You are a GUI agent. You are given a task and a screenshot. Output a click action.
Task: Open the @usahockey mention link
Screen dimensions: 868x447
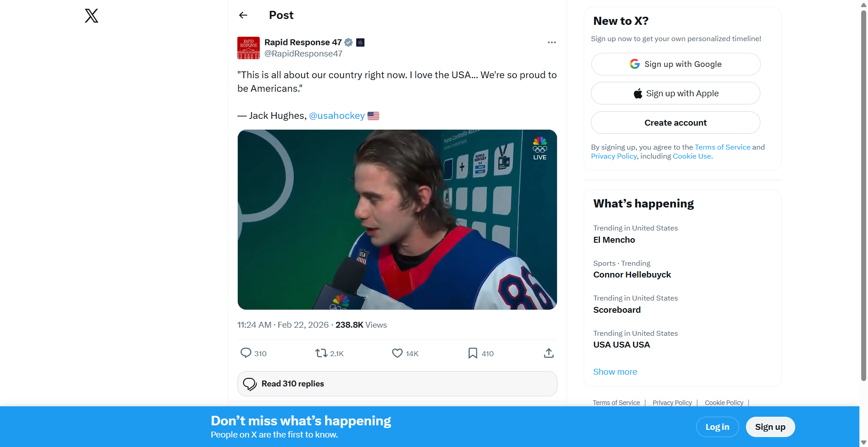point(337,116)
